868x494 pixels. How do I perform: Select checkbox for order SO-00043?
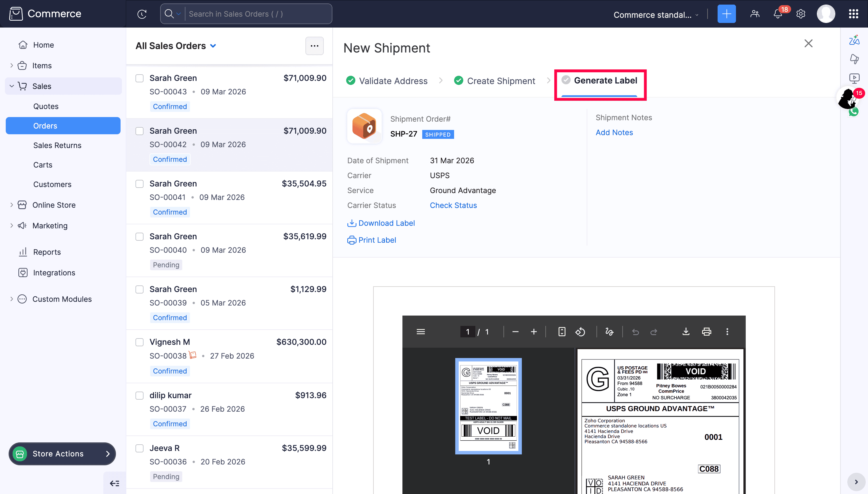139,78
